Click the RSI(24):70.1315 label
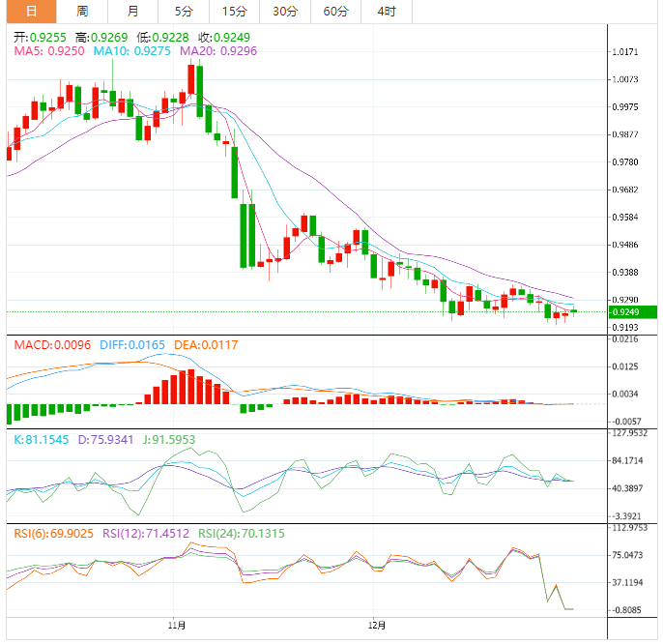Image resolution: width=663 pixels, height=644 pixels. click(242, 533)
